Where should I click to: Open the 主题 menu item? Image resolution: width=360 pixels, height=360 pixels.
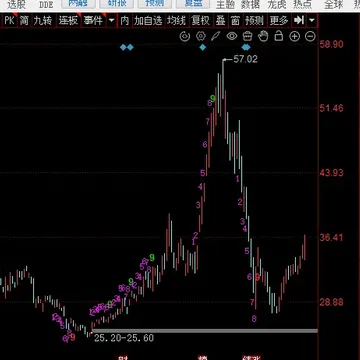pyautogui.click(x=226, y=4)
